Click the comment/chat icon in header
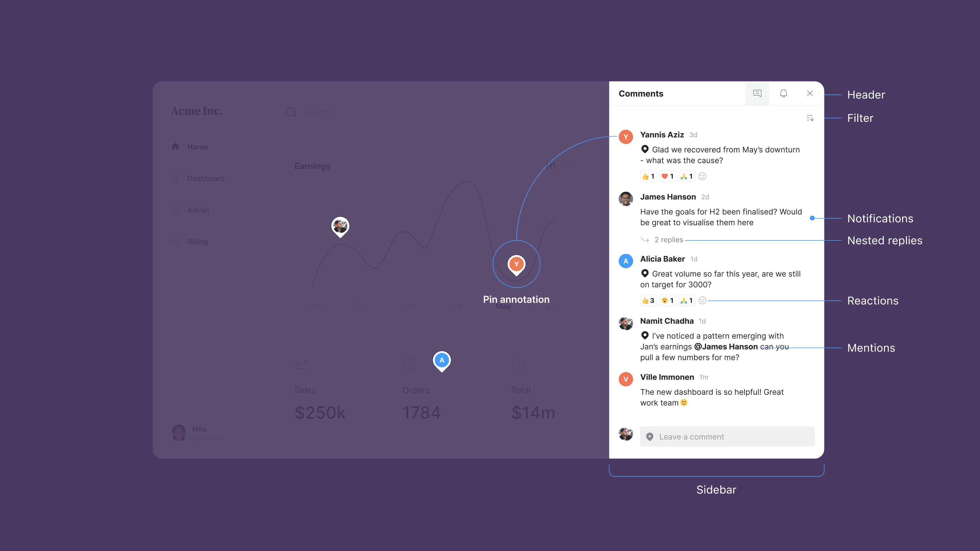This screenshot has height=551, width=980. [757, 94]
